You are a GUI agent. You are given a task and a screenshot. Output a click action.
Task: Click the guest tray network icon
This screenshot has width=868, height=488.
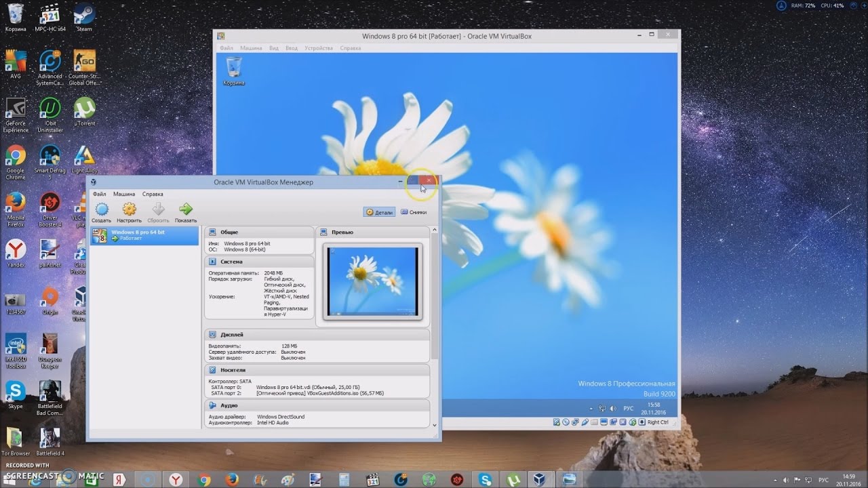click(601, 409)
